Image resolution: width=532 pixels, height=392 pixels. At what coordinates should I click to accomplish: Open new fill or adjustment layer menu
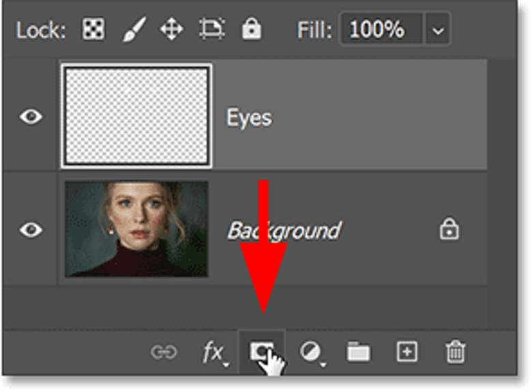pyautogui.click(x=312, y=352)
